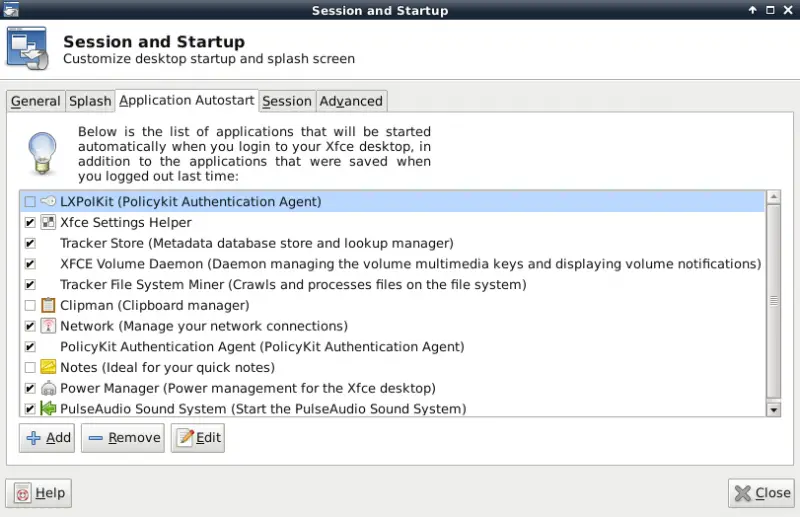The width and height of the screenshot is (800, 517).
Task: Click the Remove button
Action: click(x=123, y=437)
